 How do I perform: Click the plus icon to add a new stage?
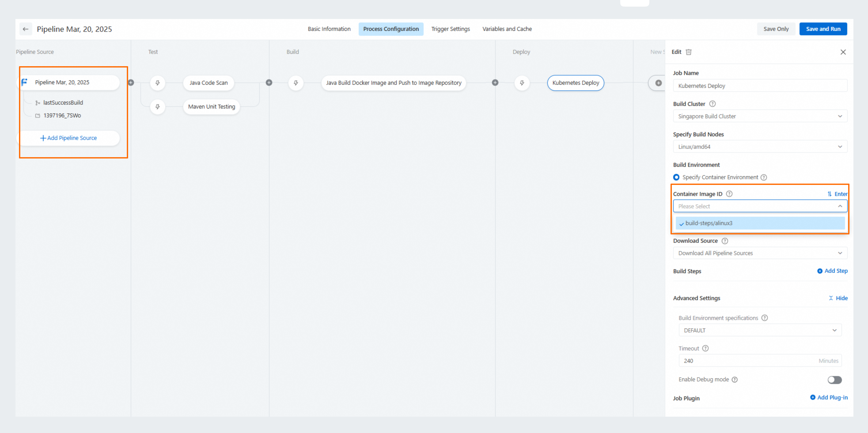[x=658, y=83]
